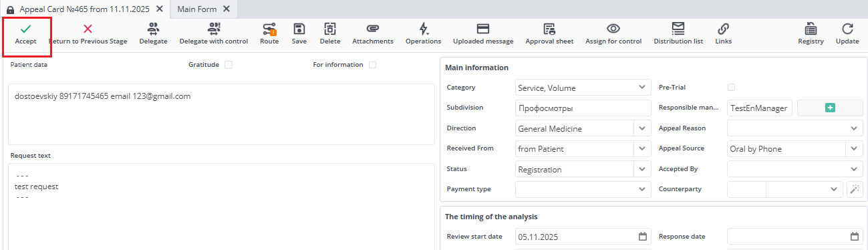This screenshot has height=250, width=868.
Task: Switch to Appeal Card №465 tab
Action: tap(84, 9)
